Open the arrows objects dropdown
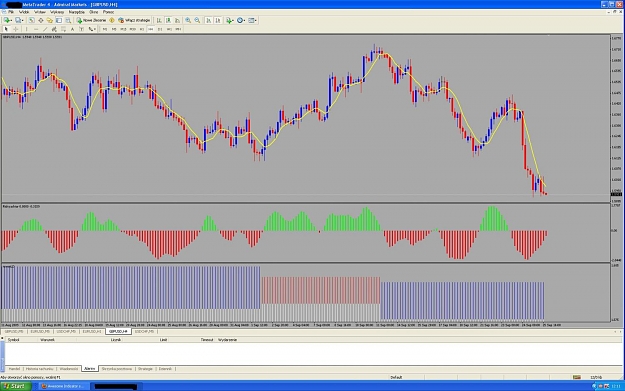625x391 pixels. pyautogui.click(x=92, y=29)
